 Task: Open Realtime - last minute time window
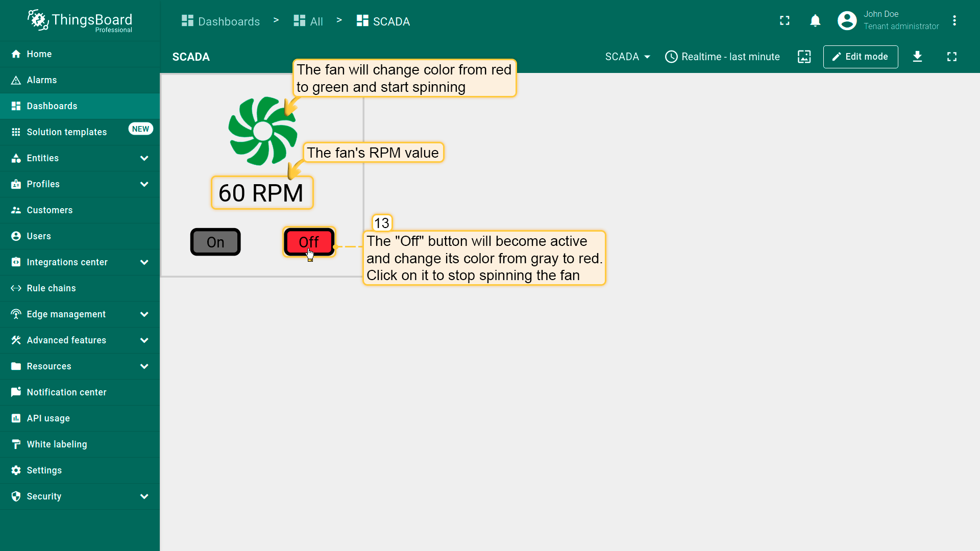pyautogui.click(x=722, y=57)
